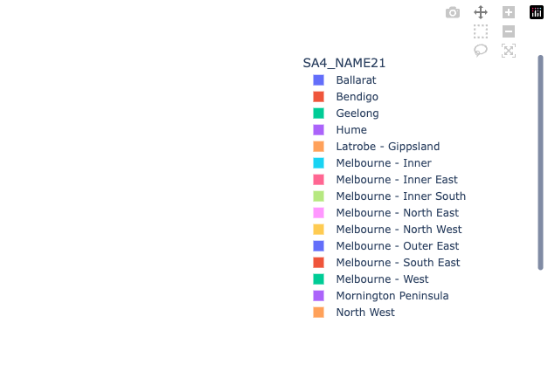This screenshot has height=392, width=548.
Task: Select the Pan tool
Action: (481, 12)
